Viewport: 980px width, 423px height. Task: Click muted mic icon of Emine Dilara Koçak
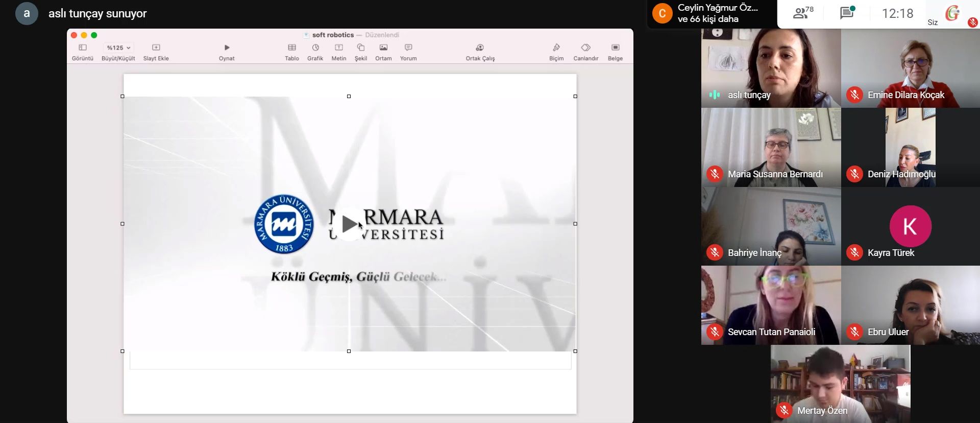tap(854, 95)
